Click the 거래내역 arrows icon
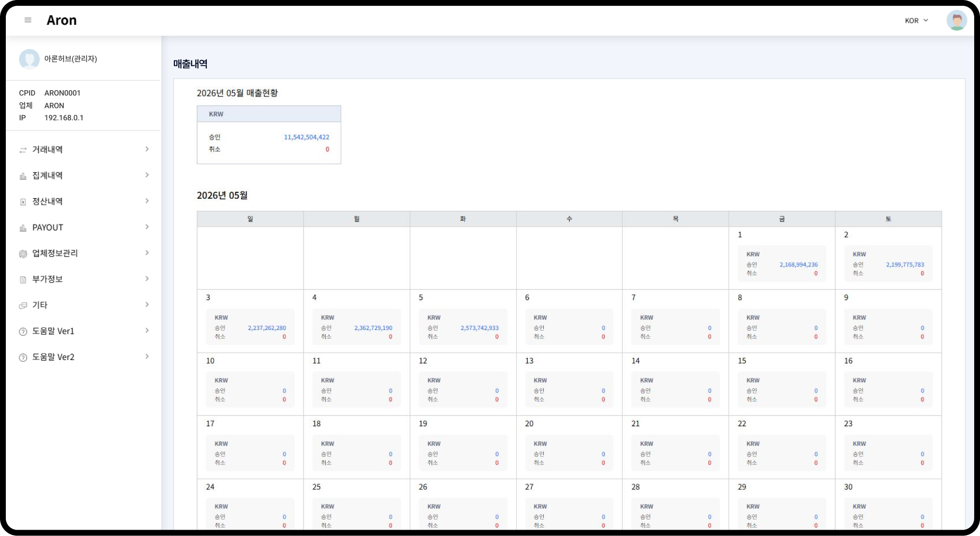Screen dimensions: 980x536 click(x=23, y=150)
